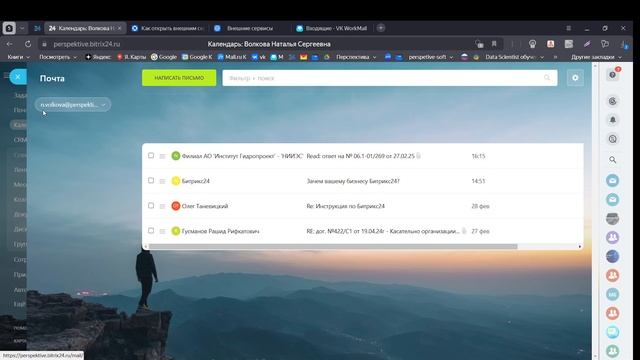This screenshot has height=360, width=640.
Task: Open the Mail.ru K bookmark
Action: 231,57
